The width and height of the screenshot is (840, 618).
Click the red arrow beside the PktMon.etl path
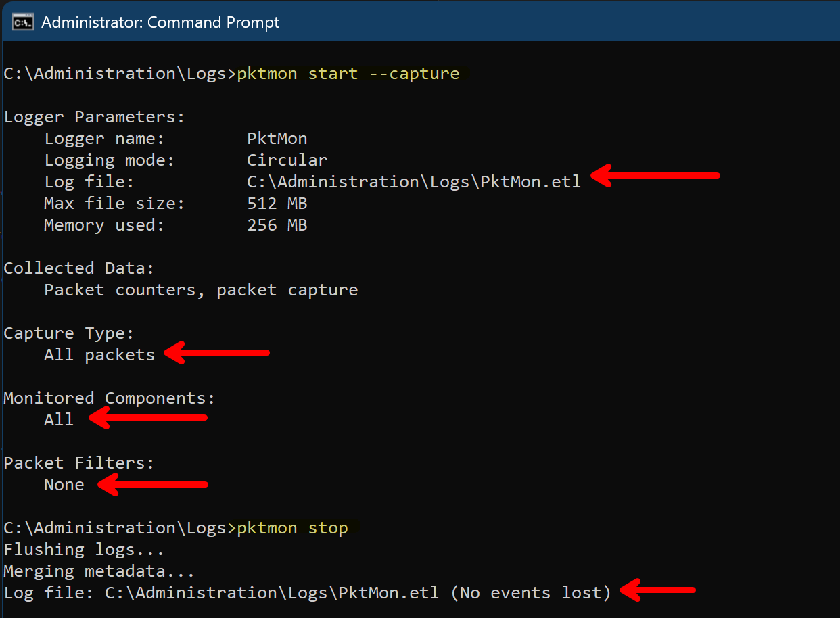tap(655, 176)
